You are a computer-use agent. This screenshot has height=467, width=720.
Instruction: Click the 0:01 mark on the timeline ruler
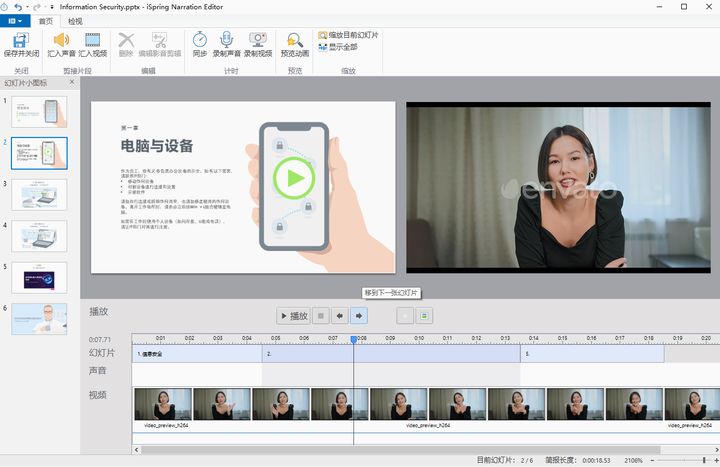[160, 338]
